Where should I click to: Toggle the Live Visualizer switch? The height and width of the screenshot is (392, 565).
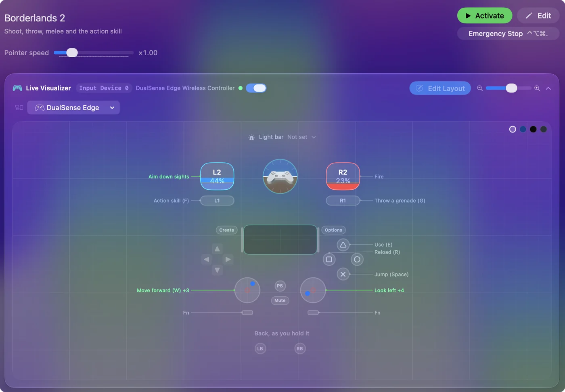(256, 88)
